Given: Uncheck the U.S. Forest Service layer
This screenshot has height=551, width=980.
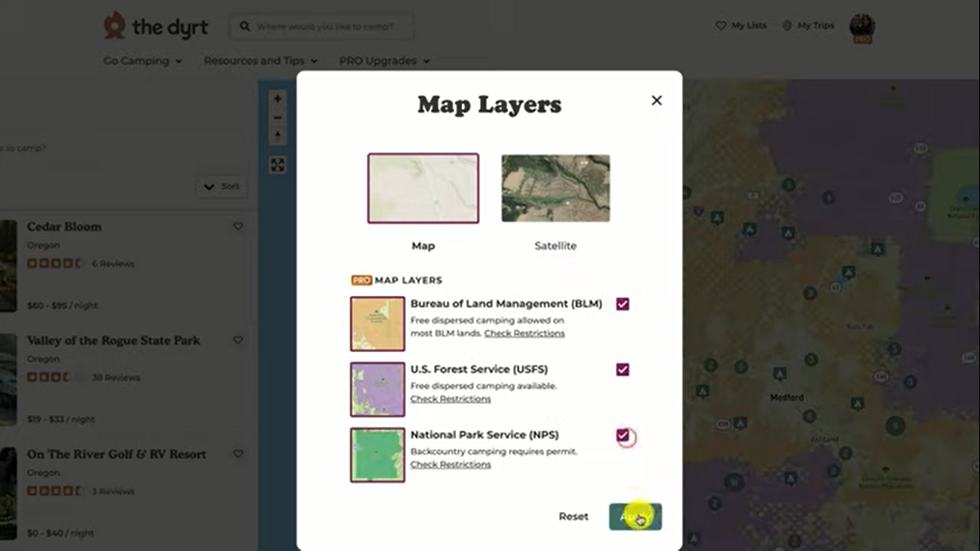Looking at the screenshot, I should tap(623, 369).
